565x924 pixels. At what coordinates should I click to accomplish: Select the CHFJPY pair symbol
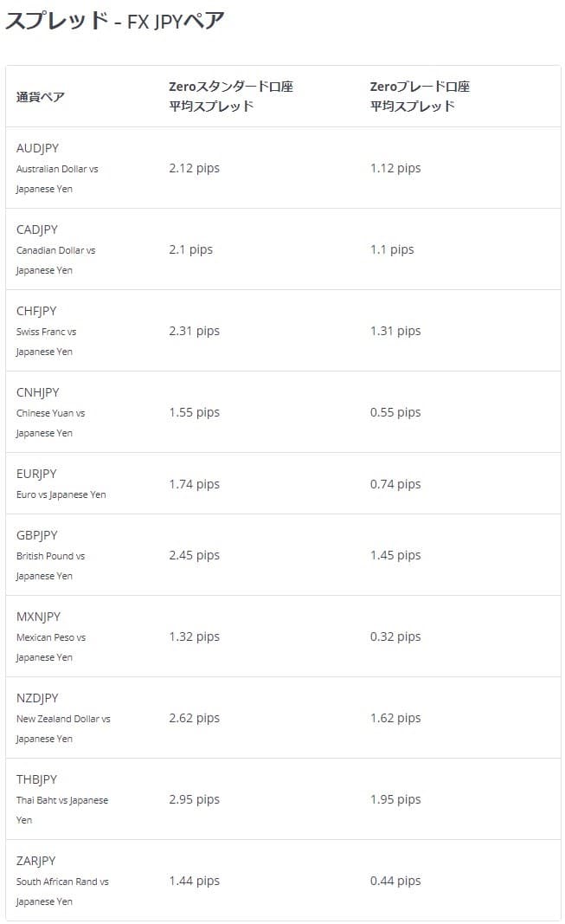click(x=36, y=311)
